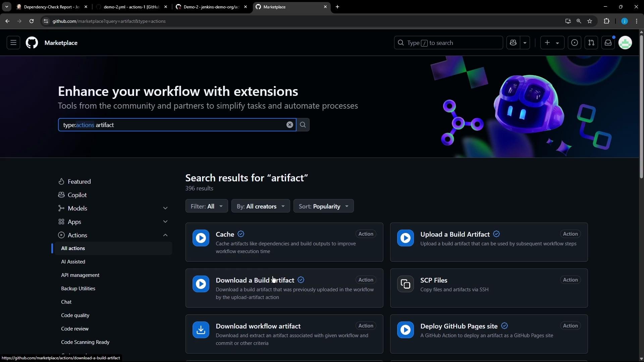Open the Models sidebar category
644x362 pixels.
[77, 208]
